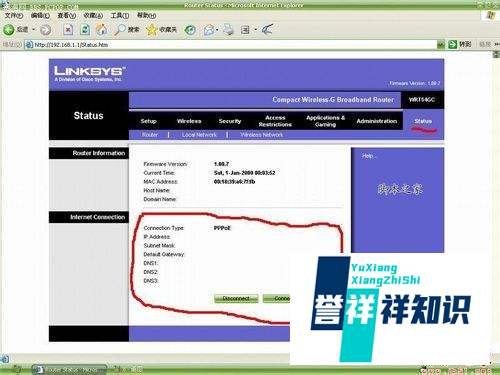The width and height of the screenshot is (500, 375).
Task: Click the PPPoE connection type value
Action: [x=222, y=228]
